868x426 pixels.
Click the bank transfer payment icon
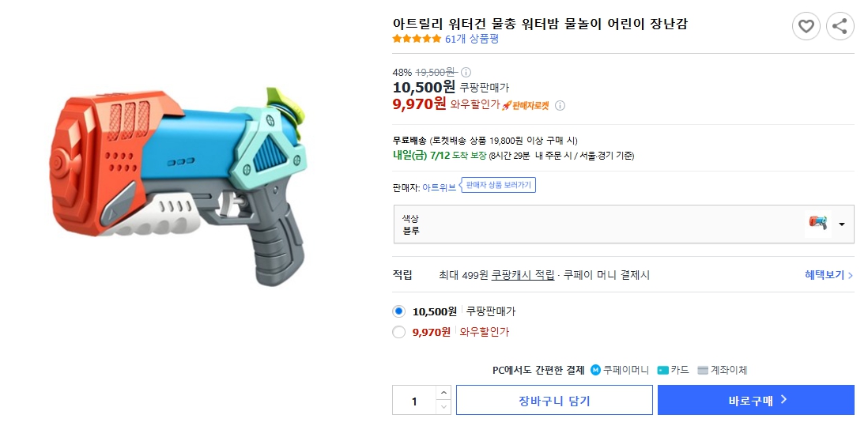pyautogui.click(x=703, y=370)
